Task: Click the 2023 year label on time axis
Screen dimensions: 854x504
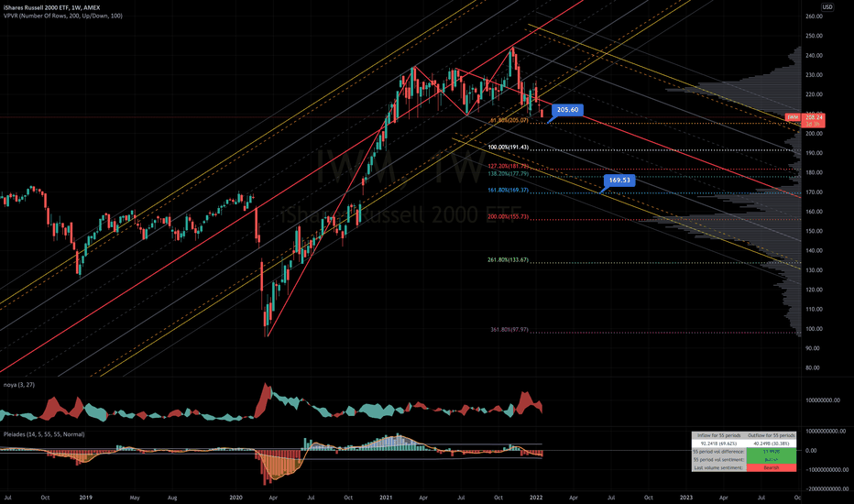Action: tap(686, 498)
